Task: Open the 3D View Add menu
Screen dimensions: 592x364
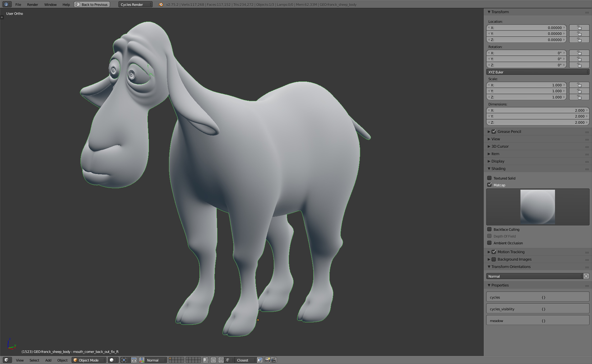Action: point(48,360)
